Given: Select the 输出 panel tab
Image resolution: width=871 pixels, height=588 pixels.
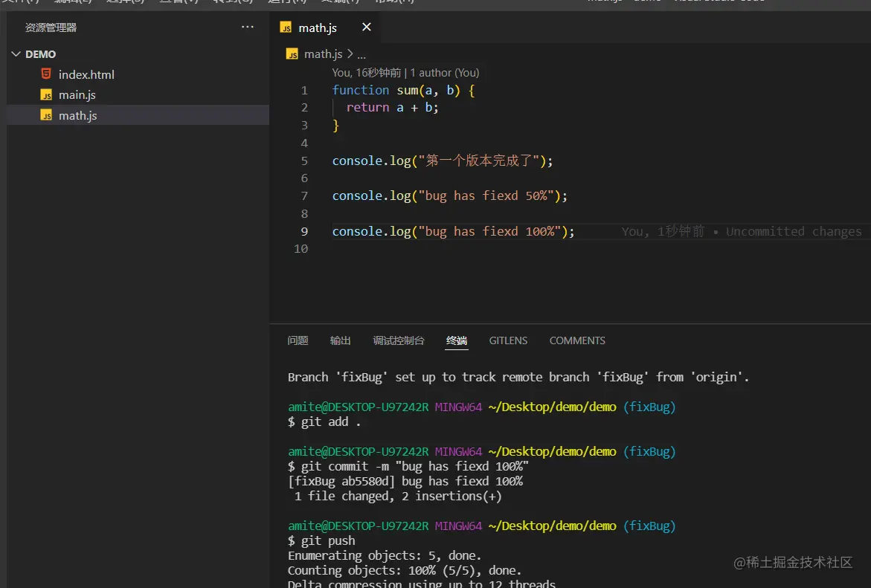Looking at the screenshot, I should point(340,340).
